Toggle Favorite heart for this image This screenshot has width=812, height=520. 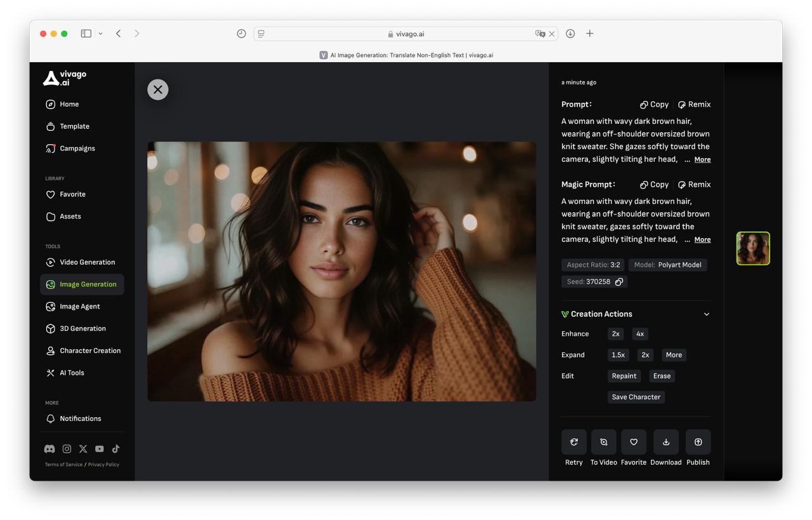(x=633, y=442)
